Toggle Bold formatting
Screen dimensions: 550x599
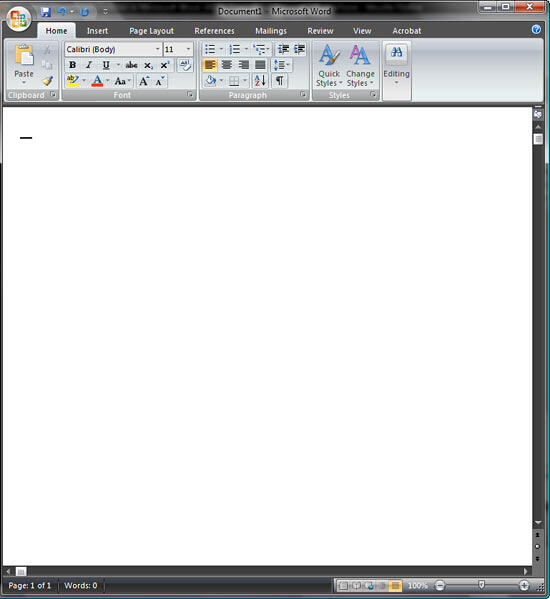coord(72,65)
